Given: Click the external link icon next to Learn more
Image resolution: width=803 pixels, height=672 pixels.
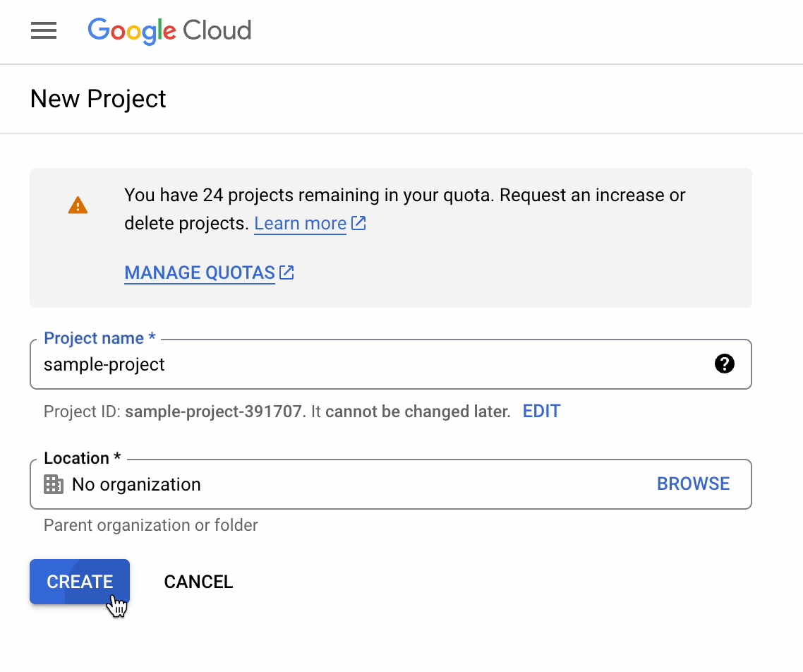Looking at the screenshot, I should (359, 222).
